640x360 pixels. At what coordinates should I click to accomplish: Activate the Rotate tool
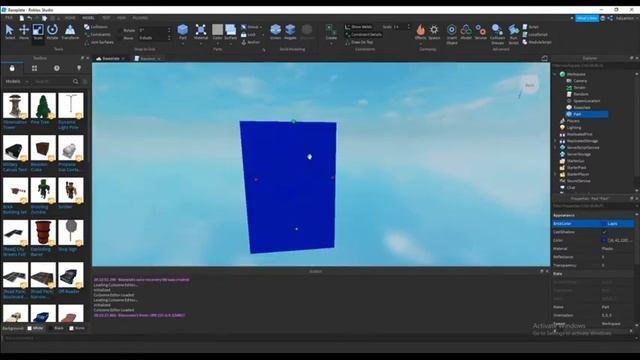(x=52, y=31)
